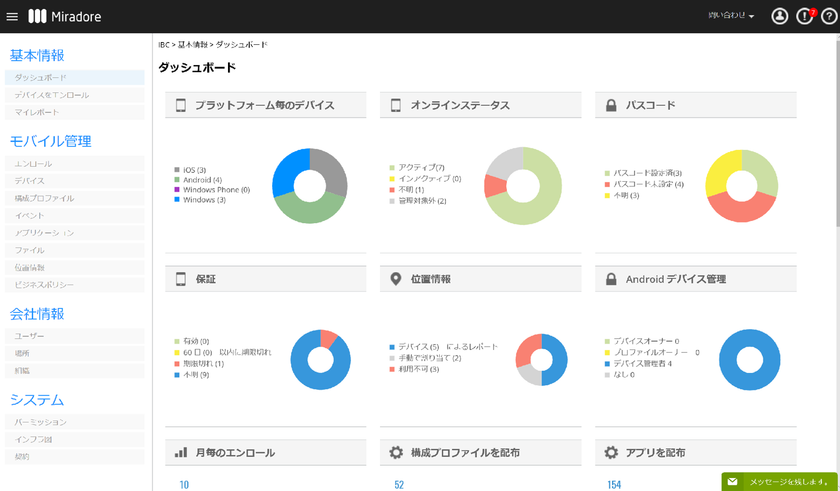This screenshot has width=840, height=491.
Task: Open ユーザー under 会社情報
Action: point(30,336)
